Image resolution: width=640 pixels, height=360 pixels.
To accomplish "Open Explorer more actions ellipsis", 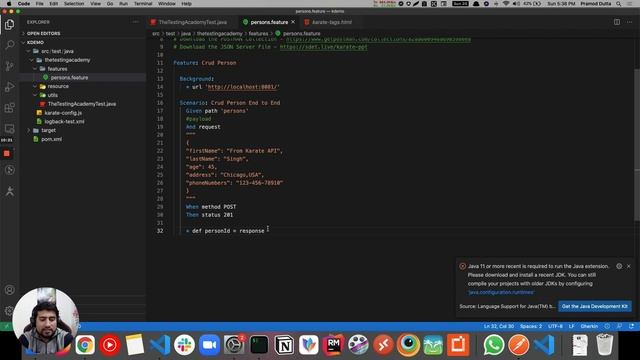I will coord(136,22).
